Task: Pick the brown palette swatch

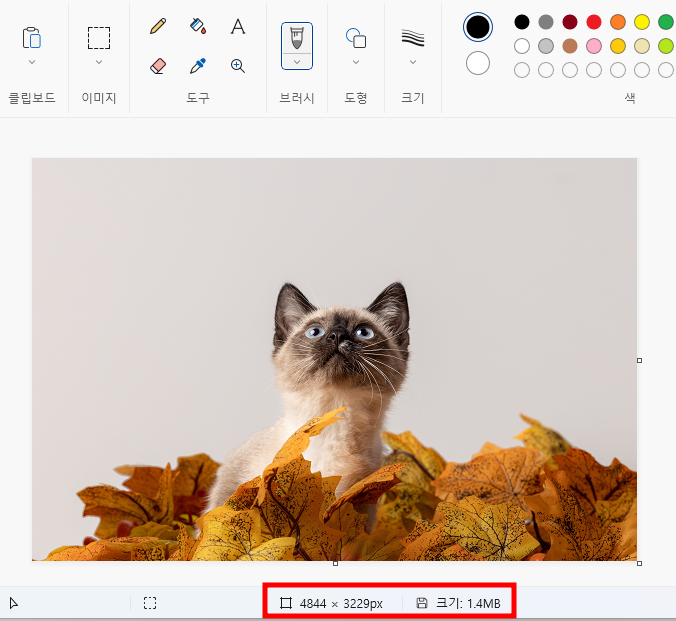Action: (570, 46)
